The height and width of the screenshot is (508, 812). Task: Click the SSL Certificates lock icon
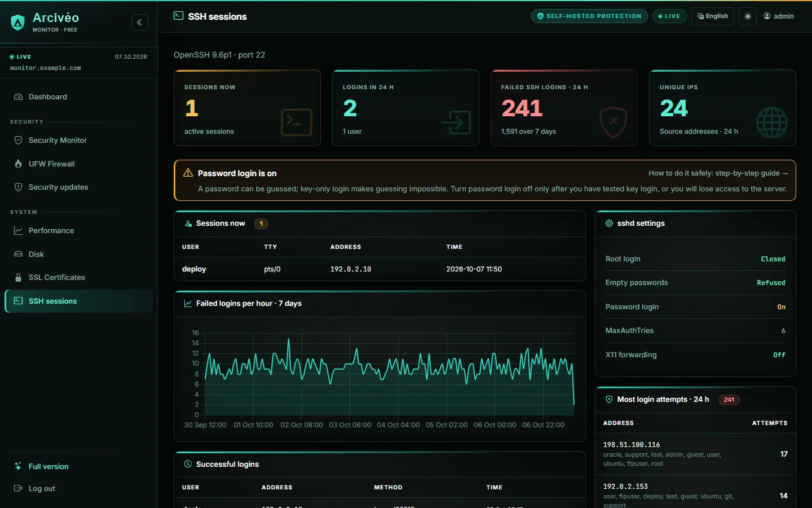pos(18,278)
